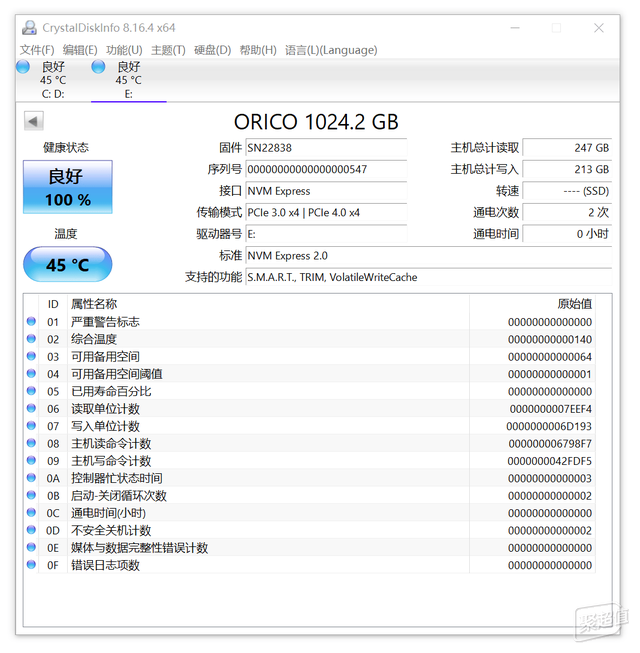This screenshot has height=653, width=640.
Task: Click status dot of attribute 04 可用备用空间阈值
Action: click(31, 374)
